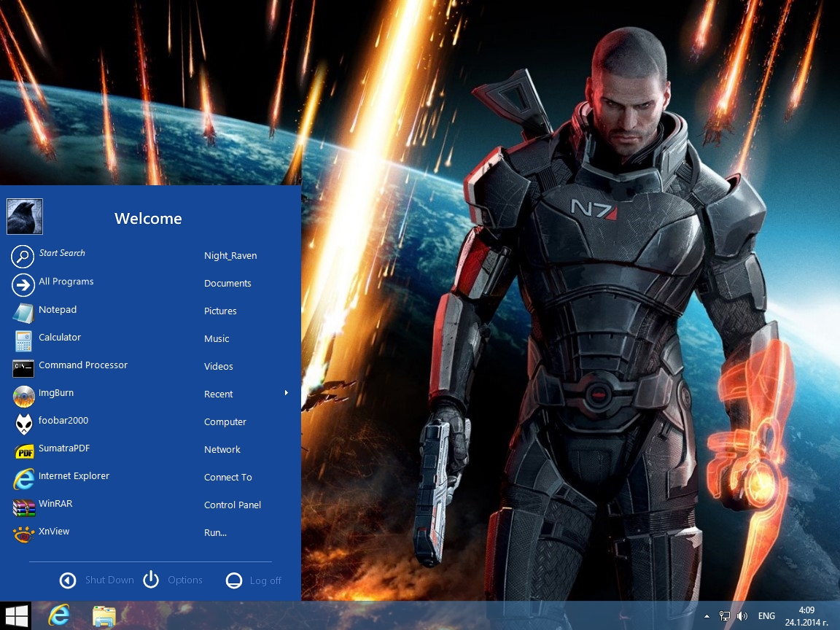Click the Start Search magnifier icon
Image resolution: width=840 pixels, height=630 pixels.
click(x=23, y=257)
